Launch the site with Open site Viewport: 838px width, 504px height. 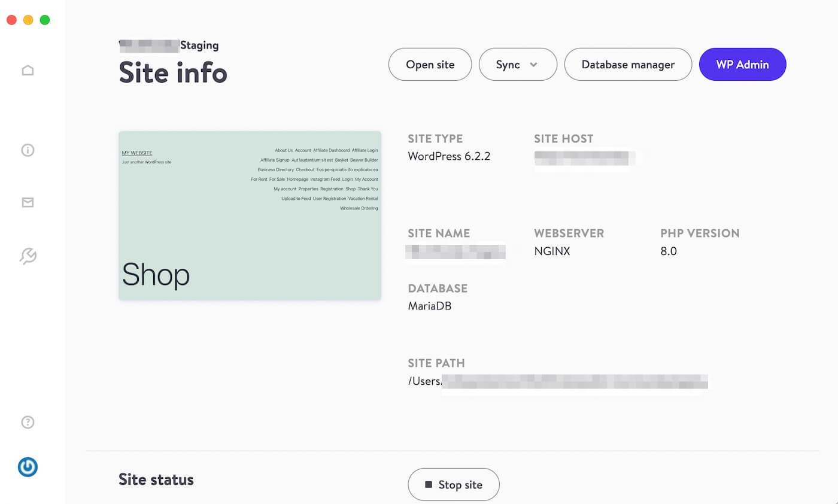coord(430,64)
